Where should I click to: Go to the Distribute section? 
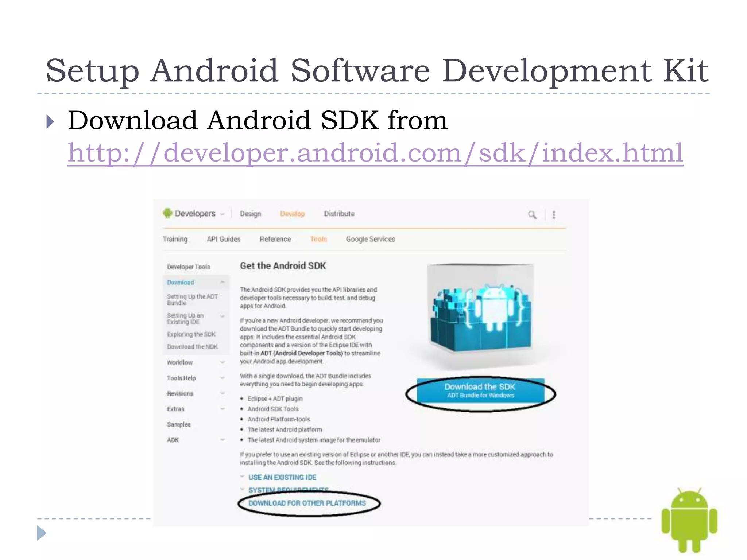coord(339,214)
